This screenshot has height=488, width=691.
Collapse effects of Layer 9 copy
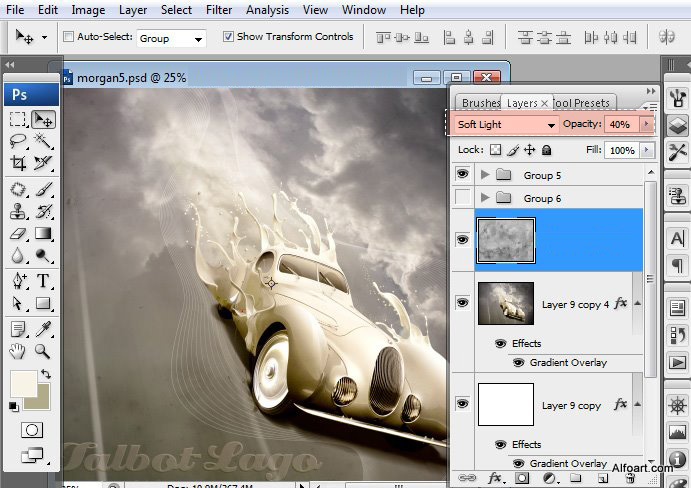tap(637, 404)
